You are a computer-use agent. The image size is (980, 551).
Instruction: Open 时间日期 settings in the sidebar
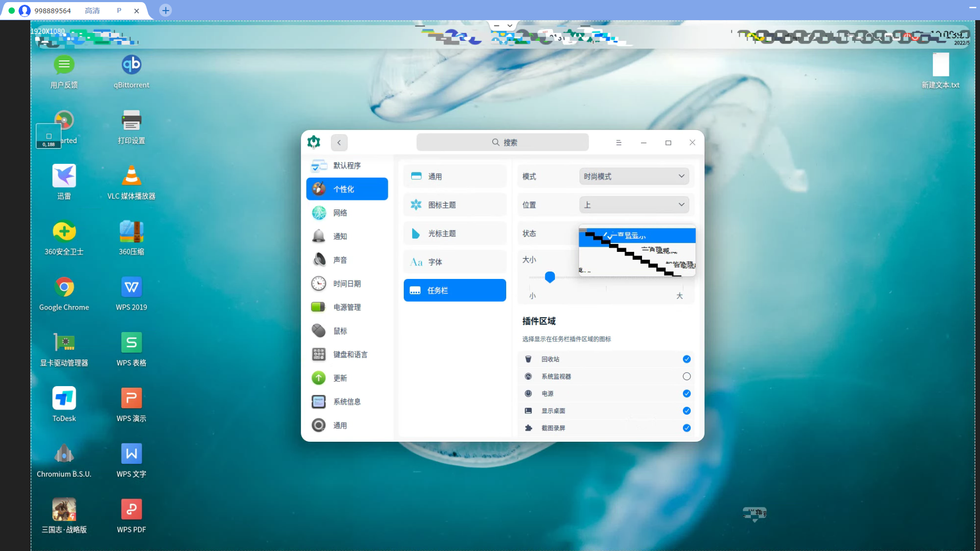347,284
